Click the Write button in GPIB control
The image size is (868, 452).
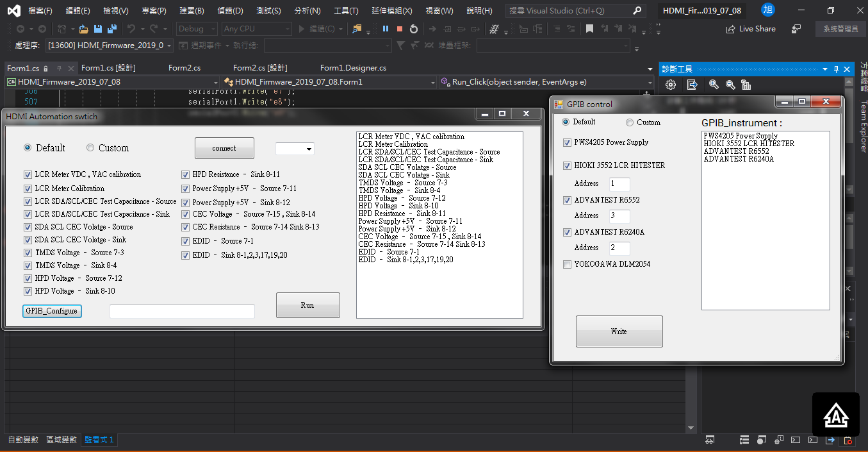pos(619,331)
